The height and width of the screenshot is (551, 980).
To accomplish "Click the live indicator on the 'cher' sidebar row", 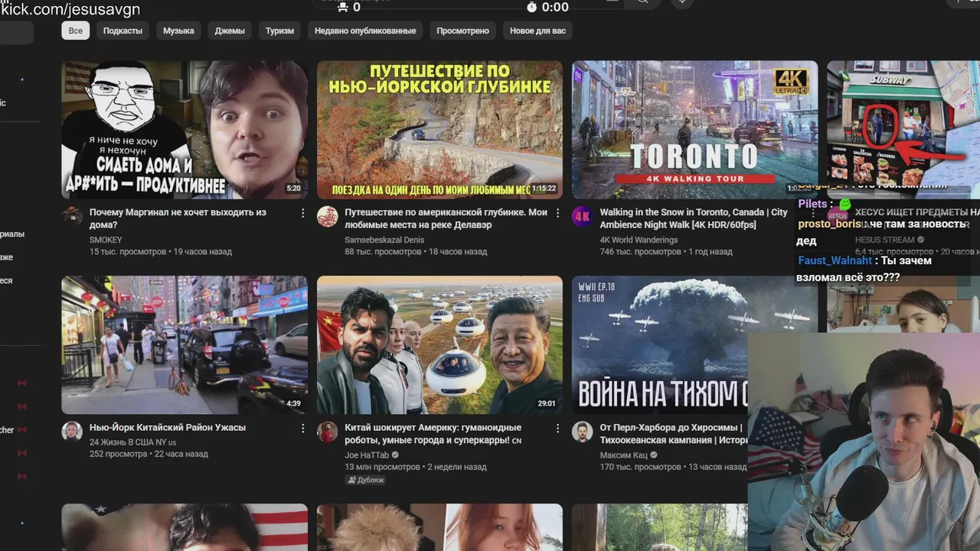I will 22,429.
